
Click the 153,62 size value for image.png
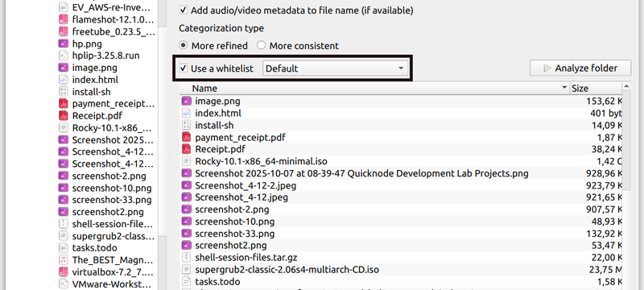click(604, 101)
